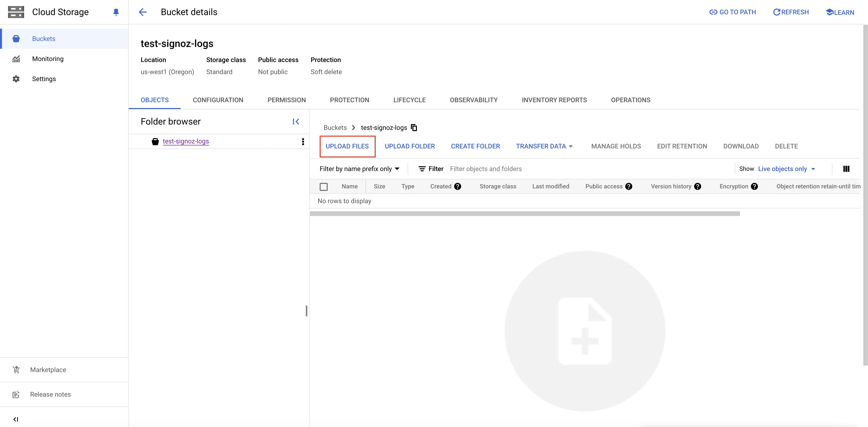Open Settings in the sidebar menu
This screenshot has width=868, height=427.
64,79
